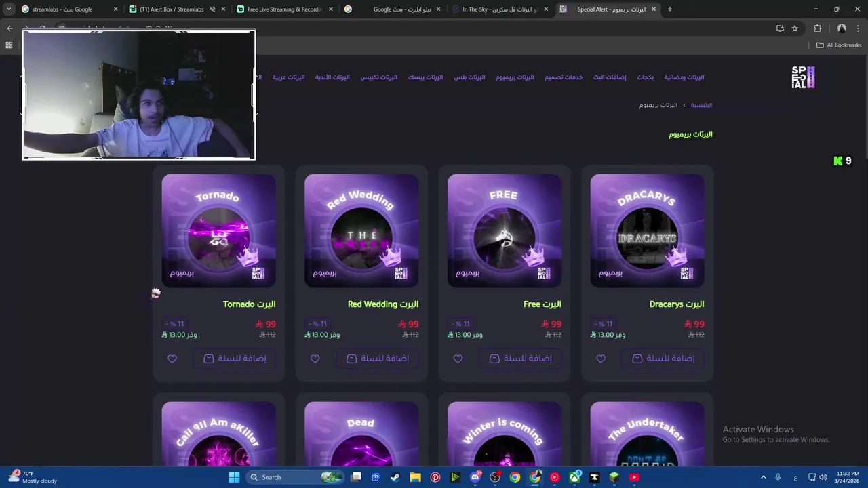This screenshot has width=868, height=488.
Task: Open البرتات بيسك menu item
Action: coord(425,77)
